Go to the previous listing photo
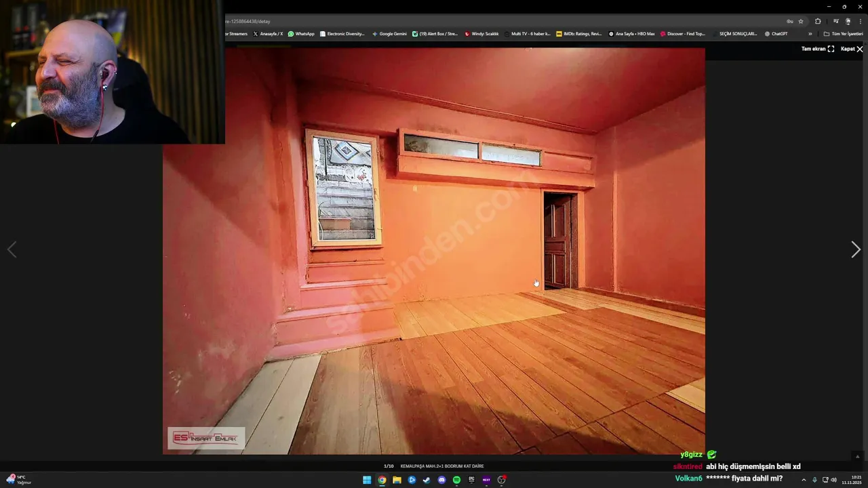868x488 pixels. [x=12, y=250]
